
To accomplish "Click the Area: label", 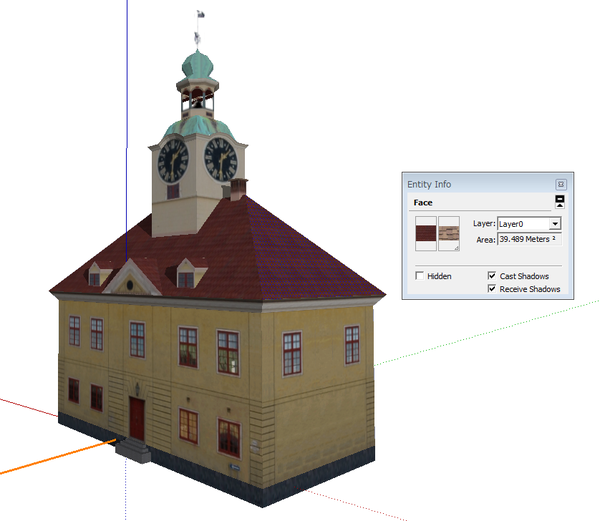I will (x=486, y=240).
